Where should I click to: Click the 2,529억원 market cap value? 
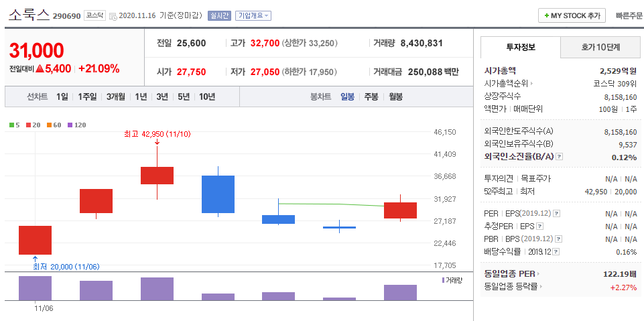(618, 70)
